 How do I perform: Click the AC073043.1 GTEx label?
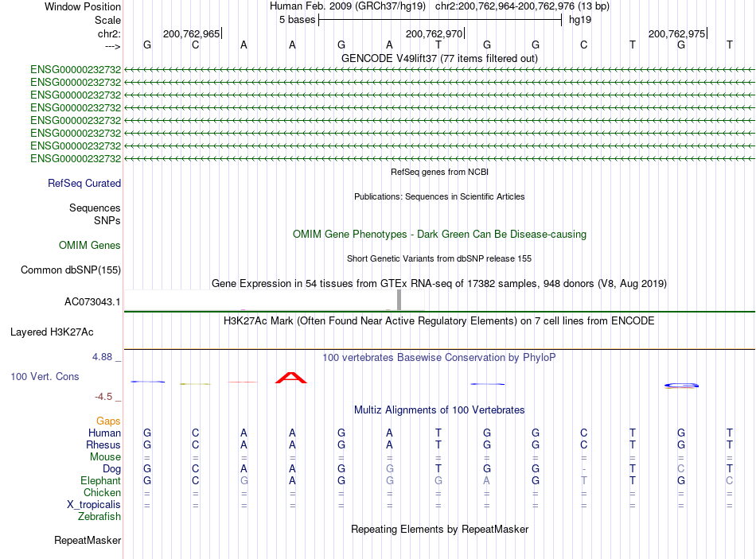coord(92,302)
